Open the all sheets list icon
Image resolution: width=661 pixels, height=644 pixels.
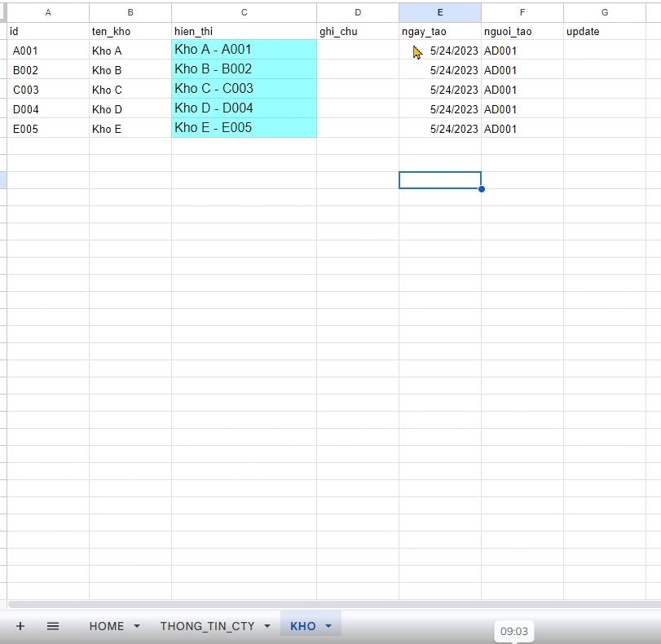pos(53,626)
